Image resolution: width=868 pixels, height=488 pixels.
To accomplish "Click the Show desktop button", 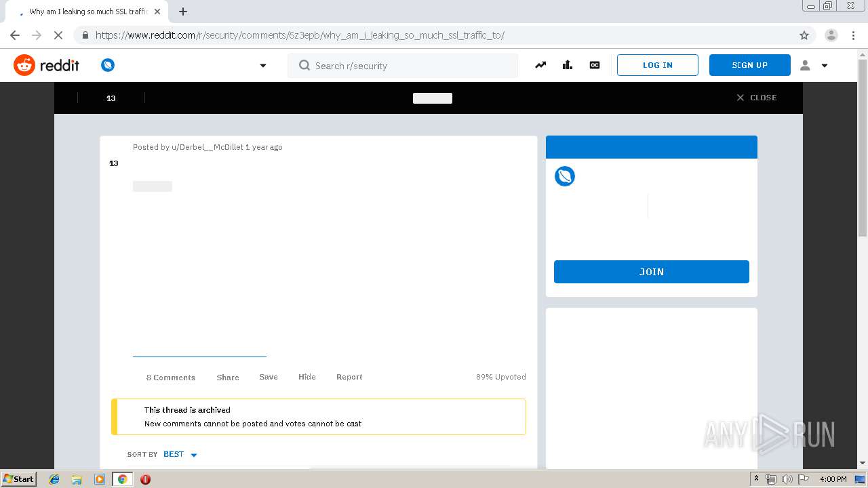I will tap(861, 479).
